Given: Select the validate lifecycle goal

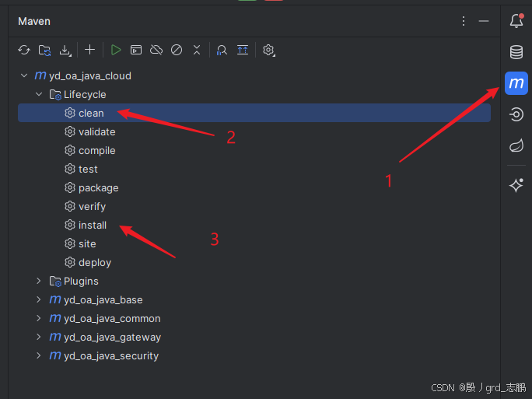Looking at the screenshot, I should (96, 131).
